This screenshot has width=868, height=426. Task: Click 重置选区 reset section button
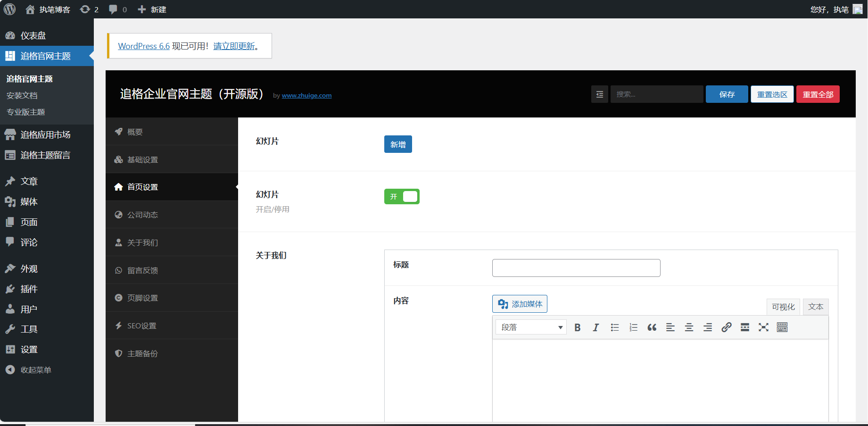tap(772, 94)
